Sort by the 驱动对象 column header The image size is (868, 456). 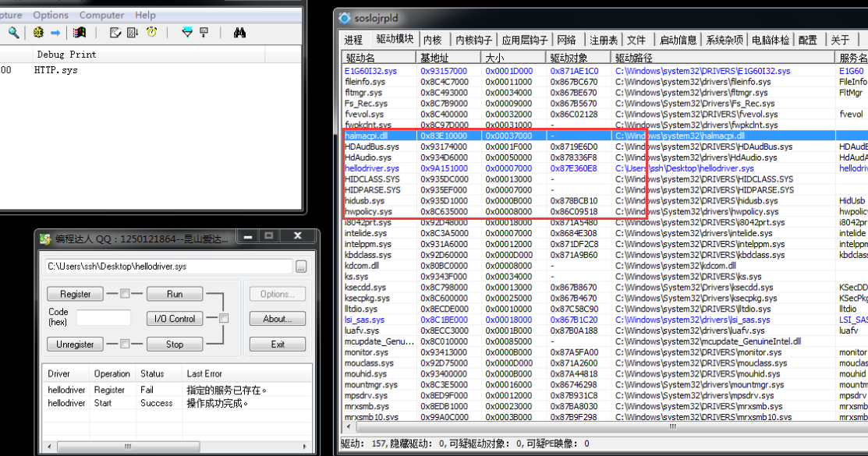579,58
